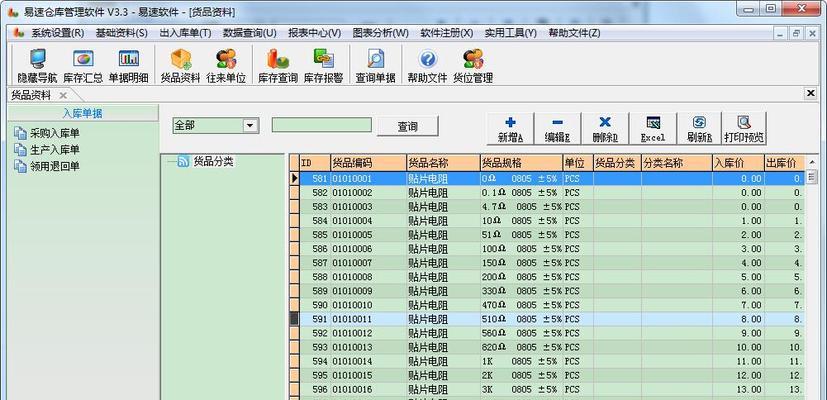Image resolution: width=827 pixels, height=400 pixels.
Task: Sort by the 货品名称 column header
Action: click(x=443, y=163)
